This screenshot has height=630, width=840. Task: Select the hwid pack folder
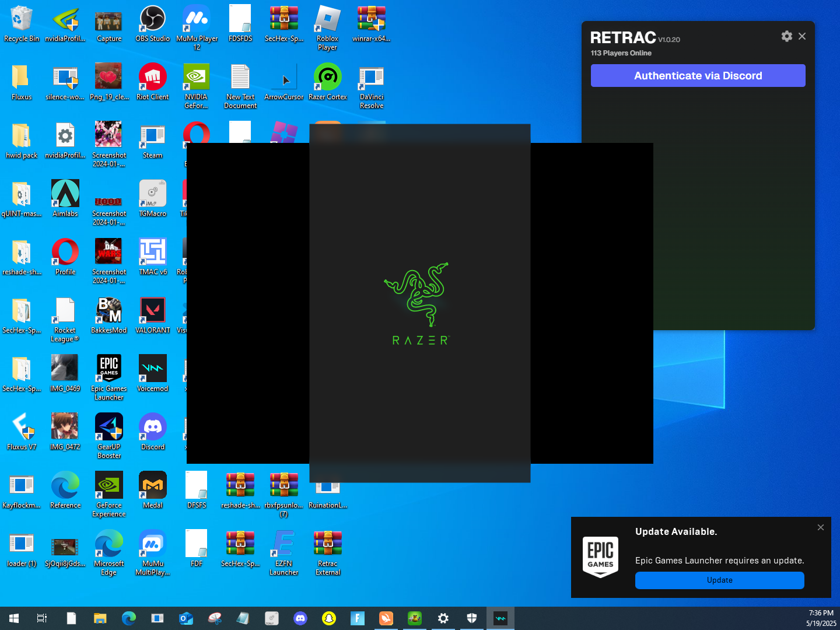tap(22, 141)
